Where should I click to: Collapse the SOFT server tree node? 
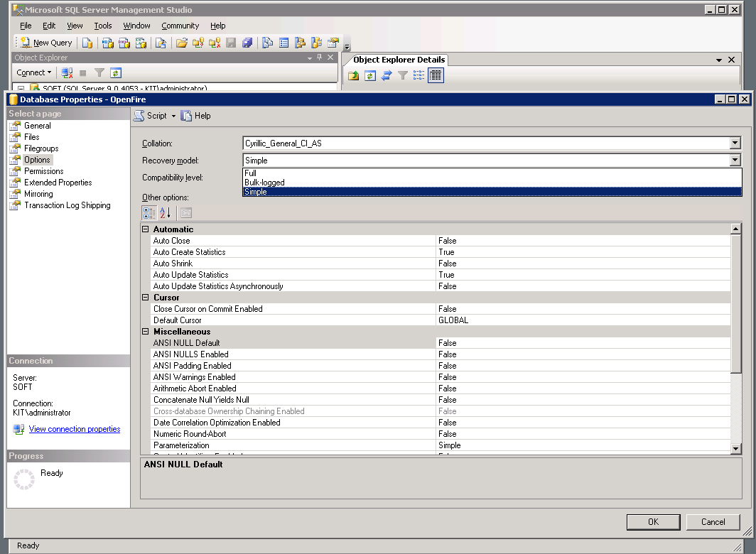21,89
